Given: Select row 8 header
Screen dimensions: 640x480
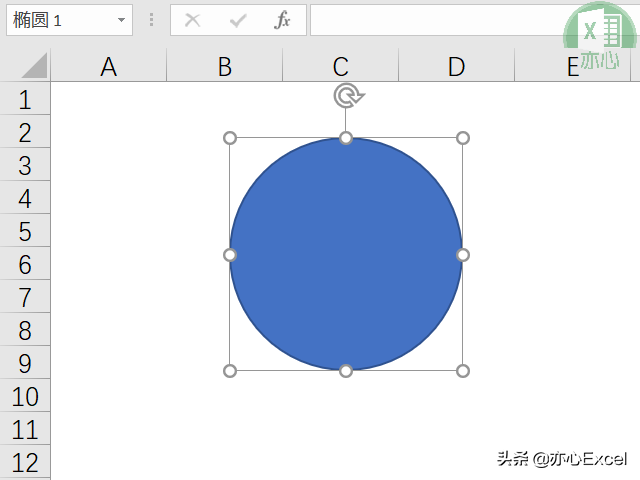Looking at the screenshot, I should coord(25,330).
